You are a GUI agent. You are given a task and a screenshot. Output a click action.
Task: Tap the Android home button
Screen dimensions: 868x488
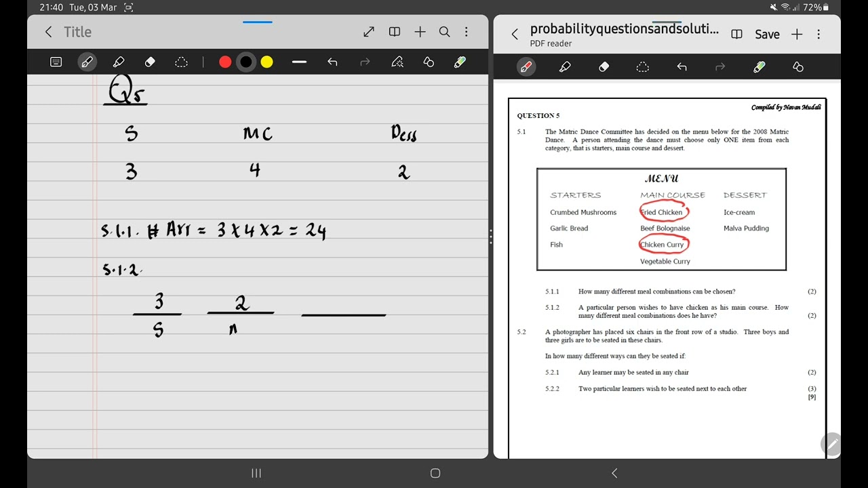pos(435,473)
